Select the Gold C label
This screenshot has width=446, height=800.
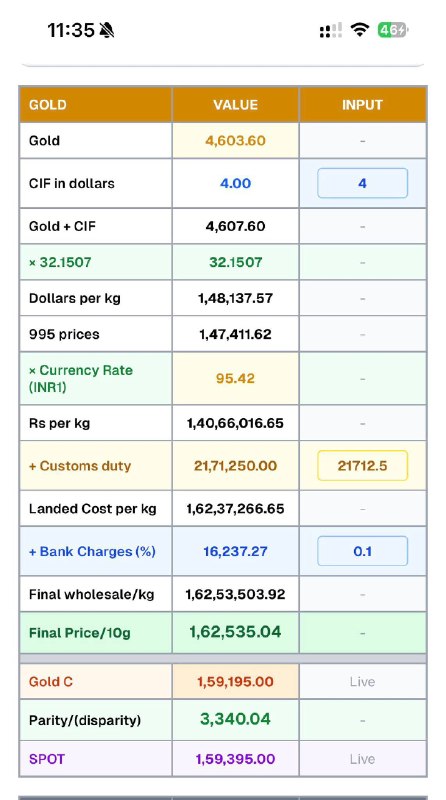tap(51, 682)
